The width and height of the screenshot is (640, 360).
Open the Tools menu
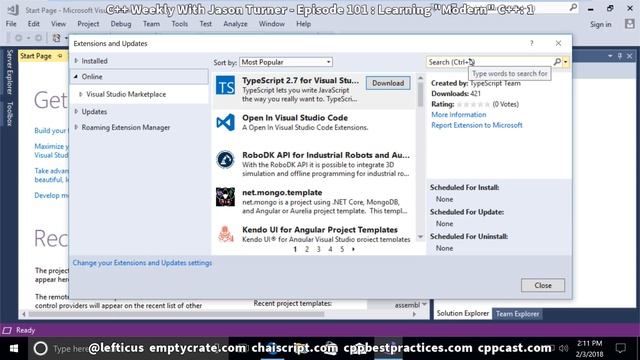pyautogui.click(x=180, y=24)
